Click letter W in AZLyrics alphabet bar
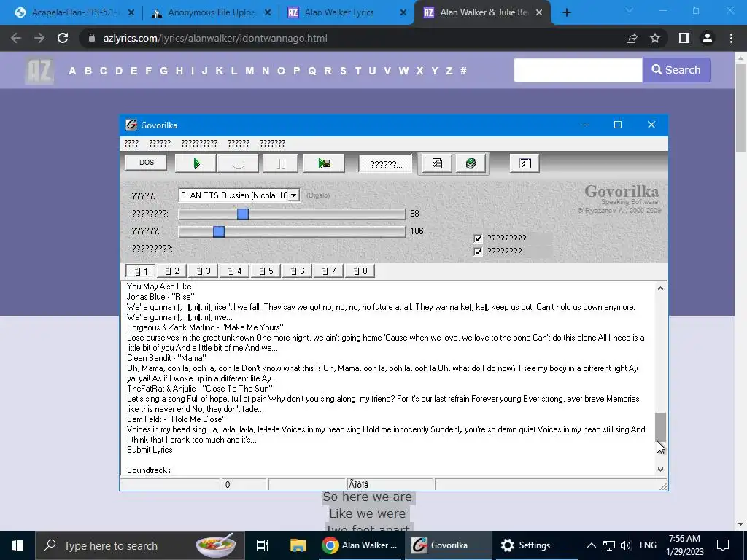Screen dimensions: 747x560 [x=403, y=71]
